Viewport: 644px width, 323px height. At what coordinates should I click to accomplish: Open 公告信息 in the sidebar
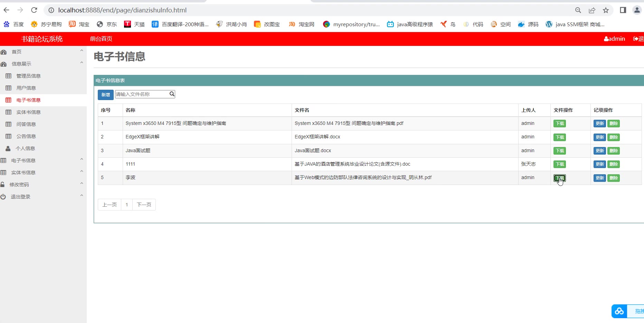point(26,136)
